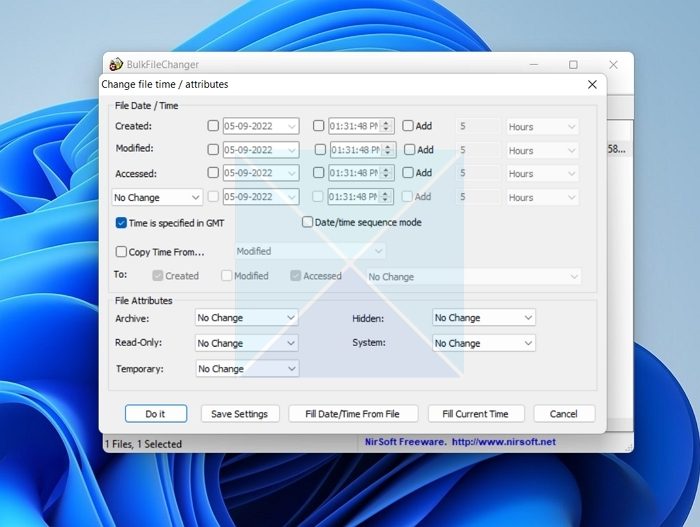700x527 pixels.
Task: Open the Hours unit dropdown in Accessed row
Action: pyautogui.click(x=542, y=174)
